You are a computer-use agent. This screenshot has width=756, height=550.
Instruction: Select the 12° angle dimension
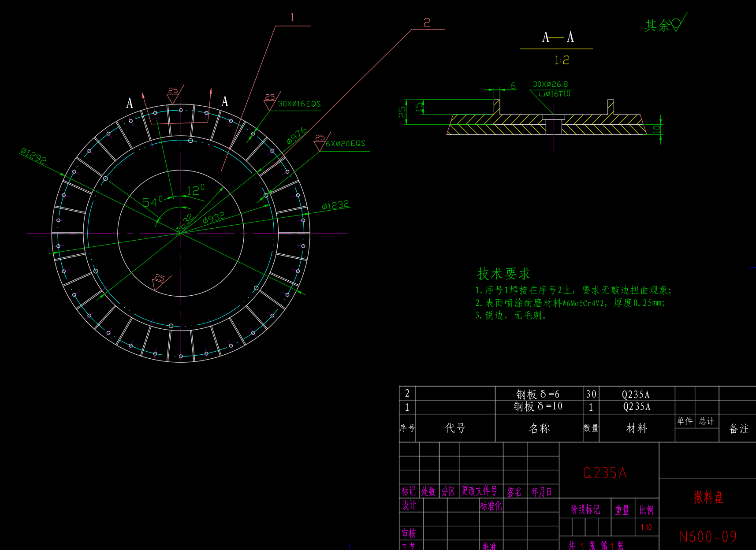pyautogui.click(x=196, y=190)
